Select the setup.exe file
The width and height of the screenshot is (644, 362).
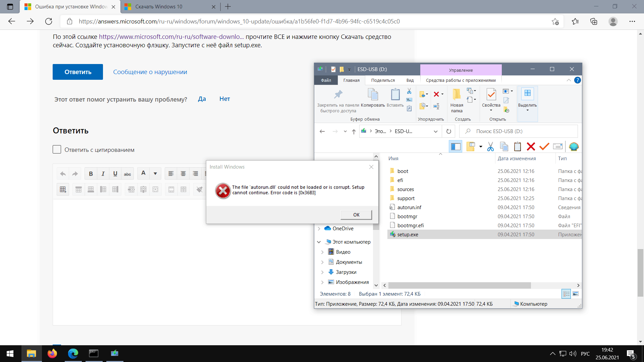(408, 235)
